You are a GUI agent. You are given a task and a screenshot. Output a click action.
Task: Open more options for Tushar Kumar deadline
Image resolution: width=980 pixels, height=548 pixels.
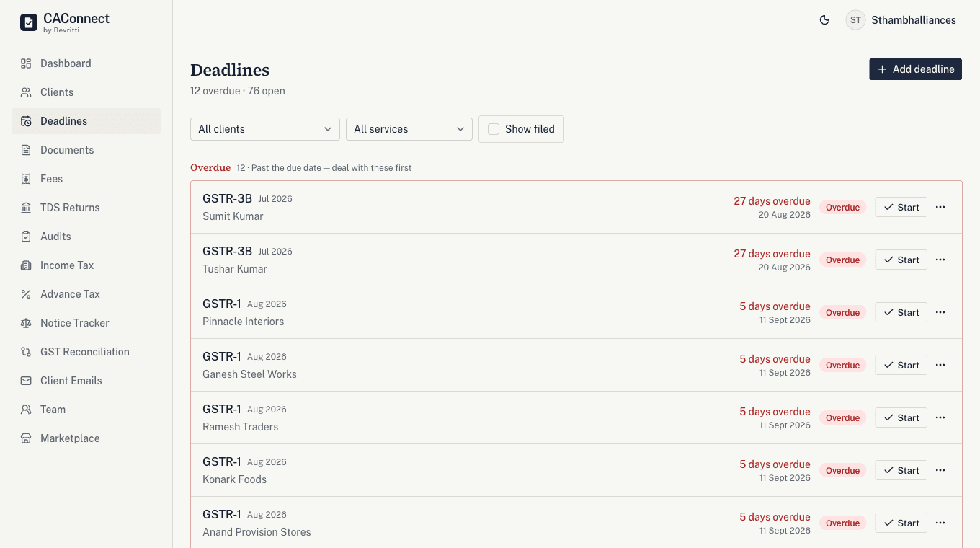click(940, 260)
